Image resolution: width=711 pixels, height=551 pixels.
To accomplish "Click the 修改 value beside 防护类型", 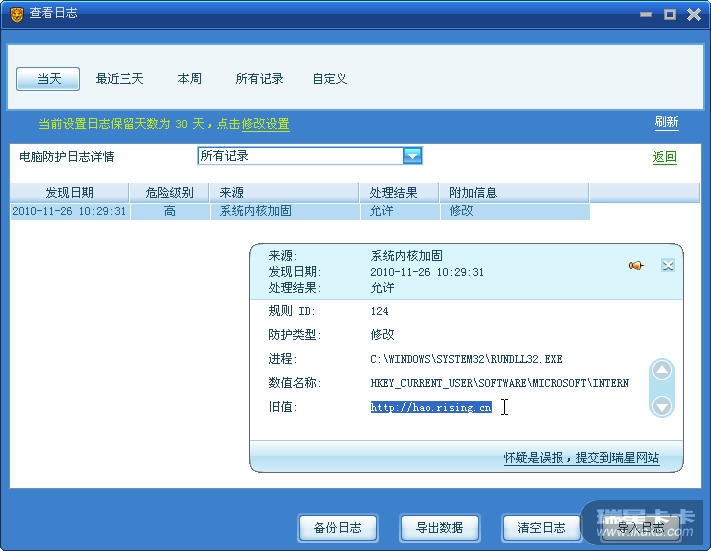I will (382, 335).
